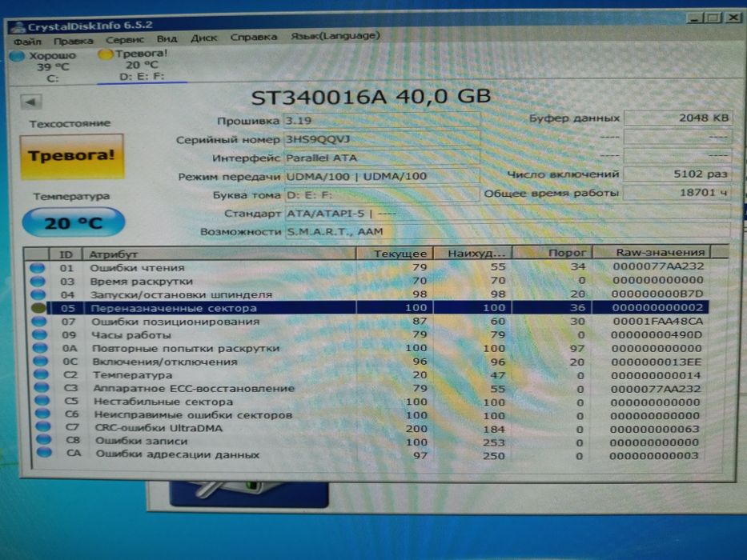This screenshot has height=560, width=747.
Task: Select the Переназначенные сектора attribute text
Action: point(174,308)
